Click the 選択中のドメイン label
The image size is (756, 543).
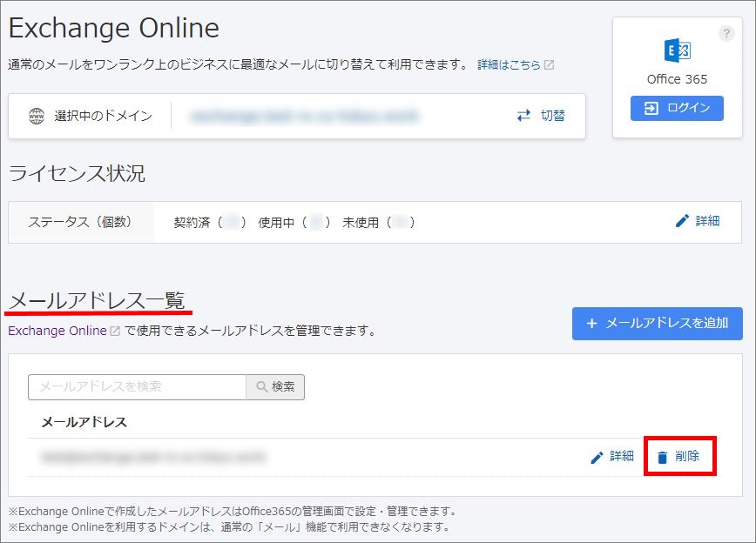click(x=103, y=116)
